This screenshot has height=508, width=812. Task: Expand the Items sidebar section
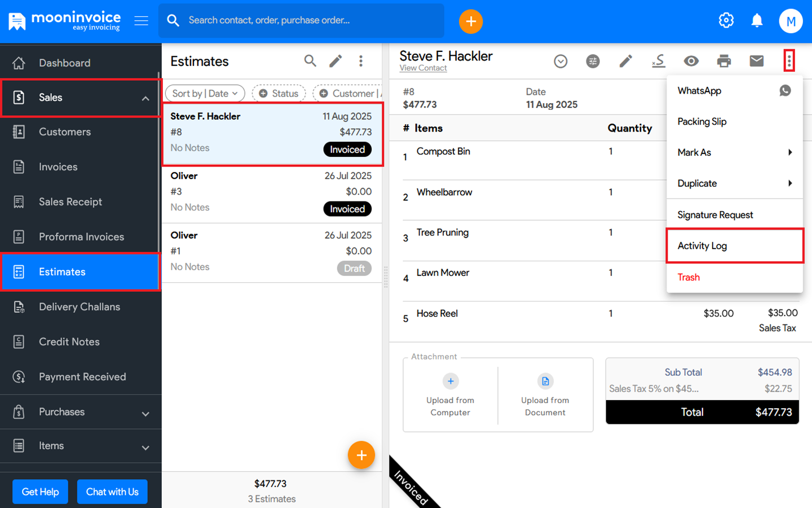pyautogui.click(x=81, y=446)
